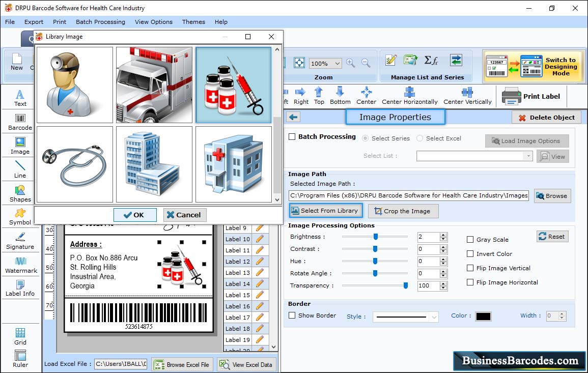
Task: Open Label Info in sidebar
Action: pyautogui.click(x=20, y=288)
